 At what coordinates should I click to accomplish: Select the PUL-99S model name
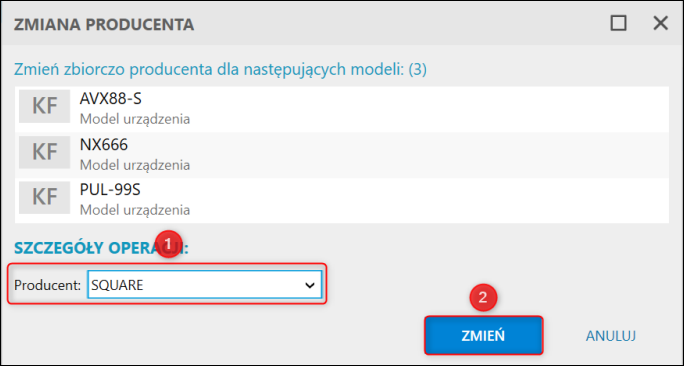pos(110,190)
